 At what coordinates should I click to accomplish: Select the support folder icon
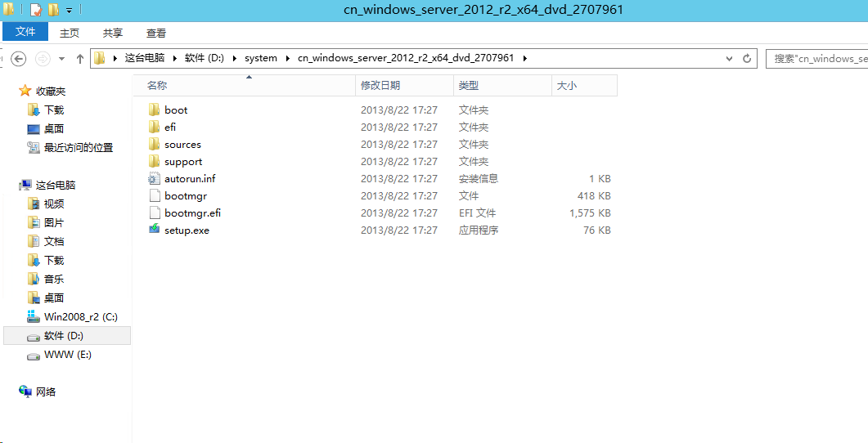[154, 161]
